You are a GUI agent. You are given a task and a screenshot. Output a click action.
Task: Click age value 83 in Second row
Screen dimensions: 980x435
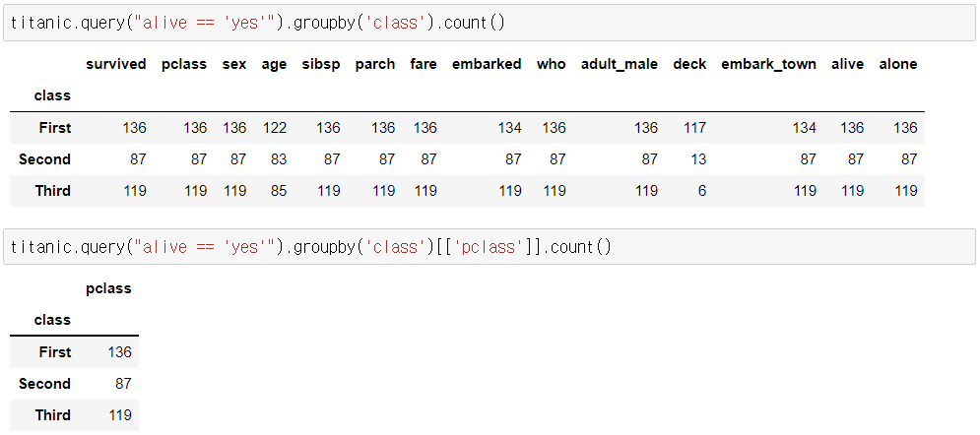[x=279, y=159]
